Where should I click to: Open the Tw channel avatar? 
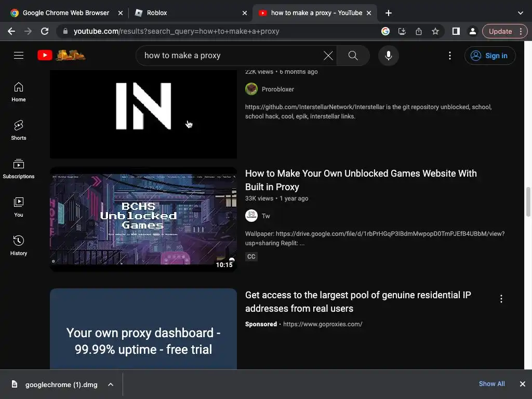pyautogui.click(x=251, y=216)
